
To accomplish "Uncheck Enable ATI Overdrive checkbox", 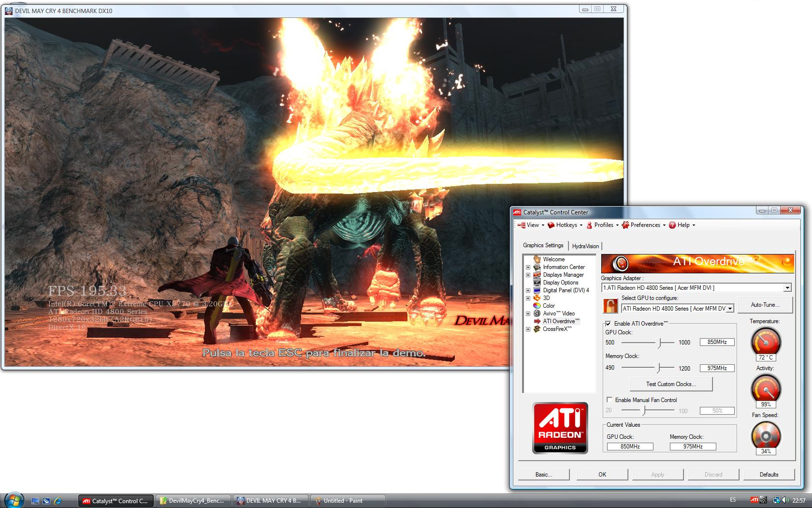I will coord(608,324).
